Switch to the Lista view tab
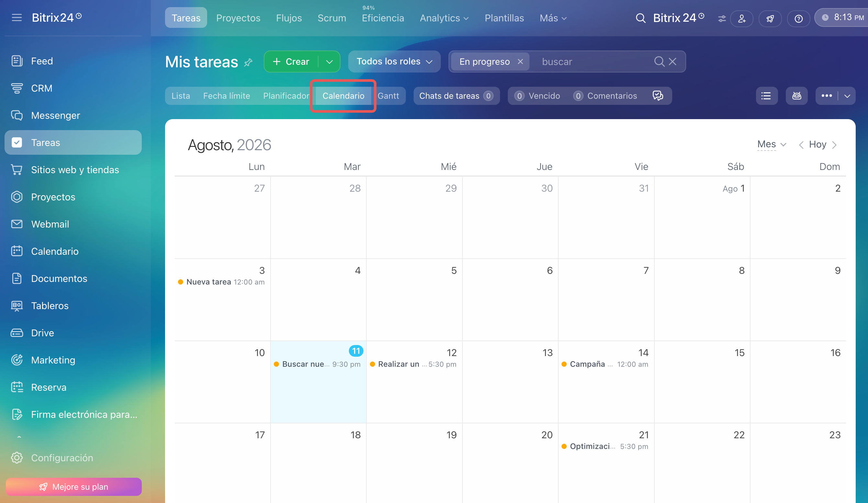868x503 pixels. [181, 96]
